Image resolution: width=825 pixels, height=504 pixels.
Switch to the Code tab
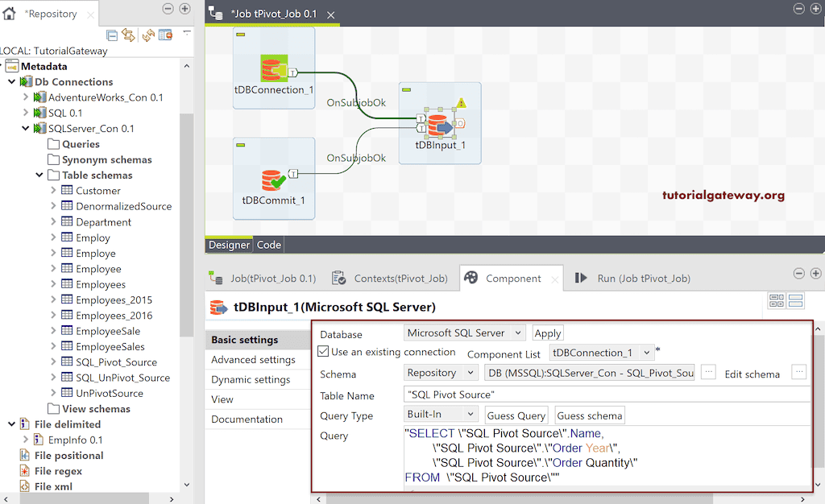click(268, 245)
